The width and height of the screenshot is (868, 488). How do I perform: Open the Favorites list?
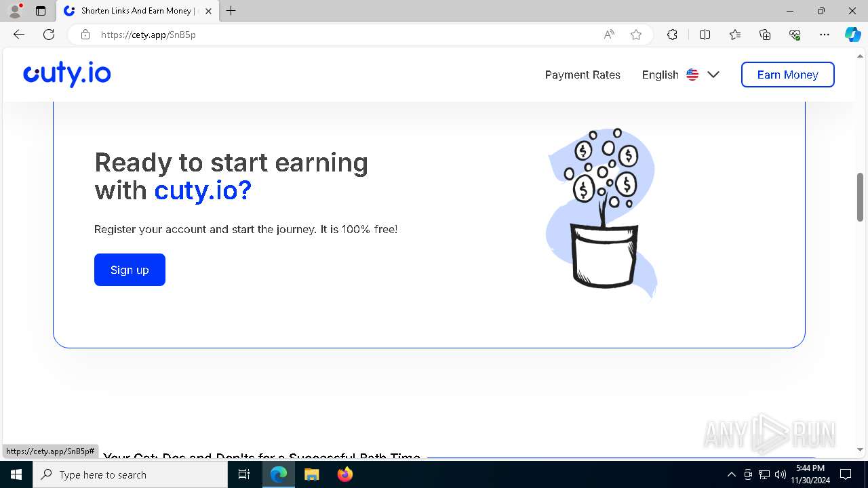[735, 35]
